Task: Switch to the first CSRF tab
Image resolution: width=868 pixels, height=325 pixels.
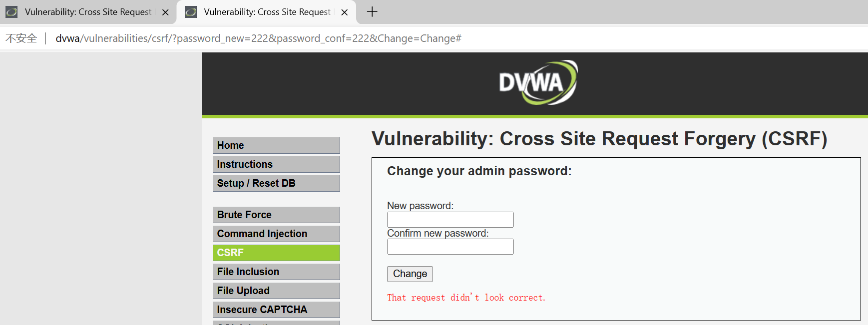Action: (88, 12)
